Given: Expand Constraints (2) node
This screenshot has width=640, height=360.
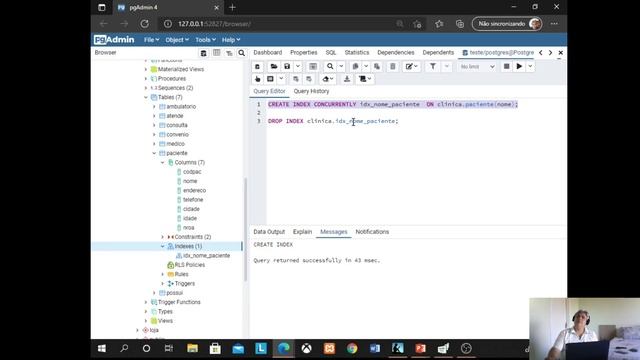Looking at the screenshot, I should click(162, 237).
